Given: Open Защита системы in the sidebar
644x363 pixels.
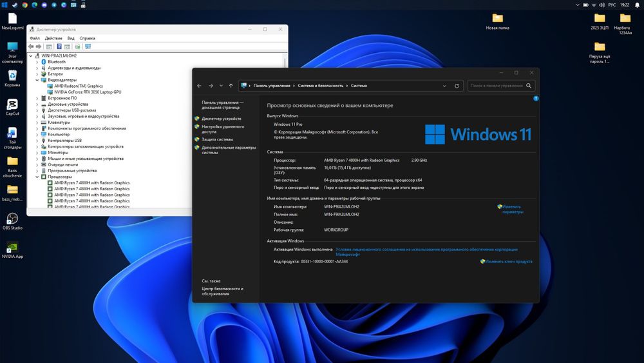Looking at the screenshot, I should coord(217,139).
